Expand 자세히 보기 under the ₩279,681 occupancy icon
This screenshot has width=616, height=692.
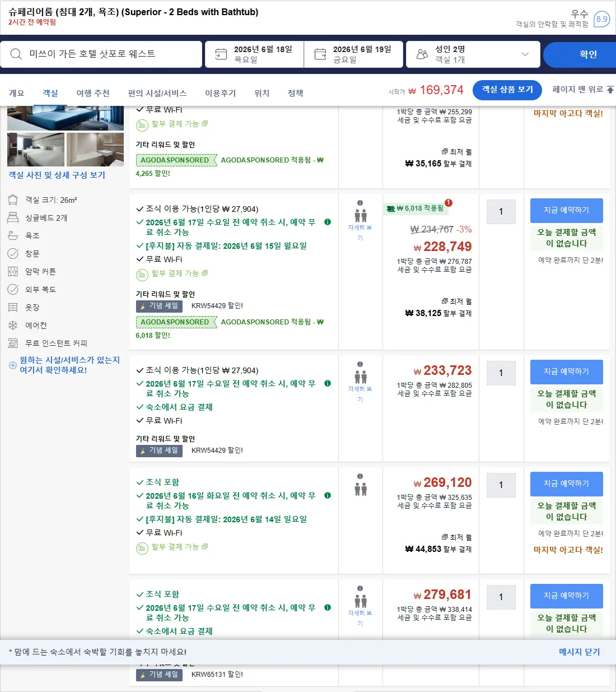pyautogui.click(x=360, y=618)
